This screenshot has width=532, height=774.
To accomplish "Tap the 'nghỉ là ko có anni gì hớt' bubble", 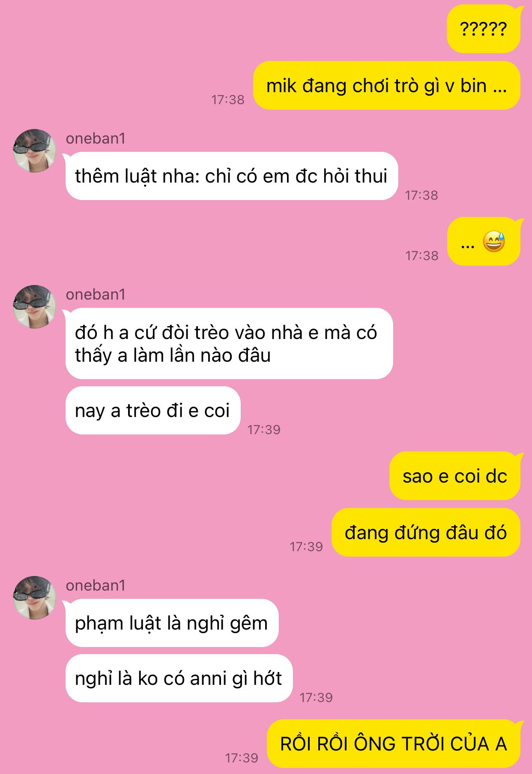I will [179, 678].
